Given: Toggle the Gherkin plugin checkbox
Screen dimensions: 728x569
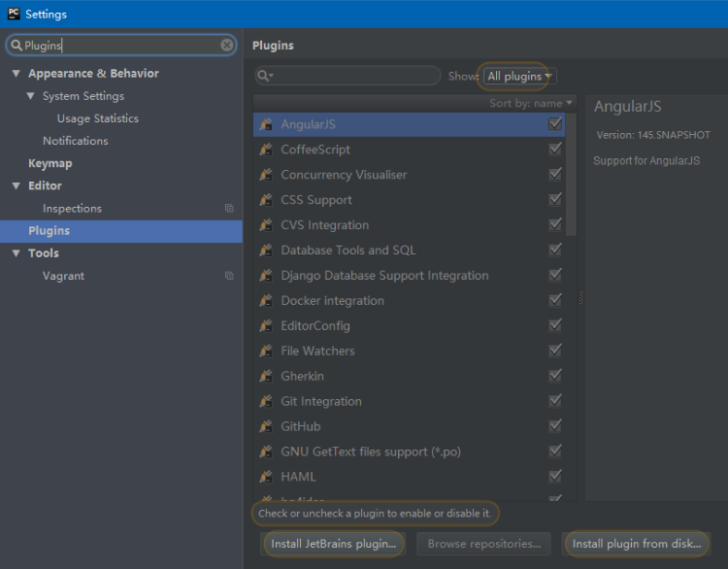Looking at the screenshot, I should pos(555,376).
